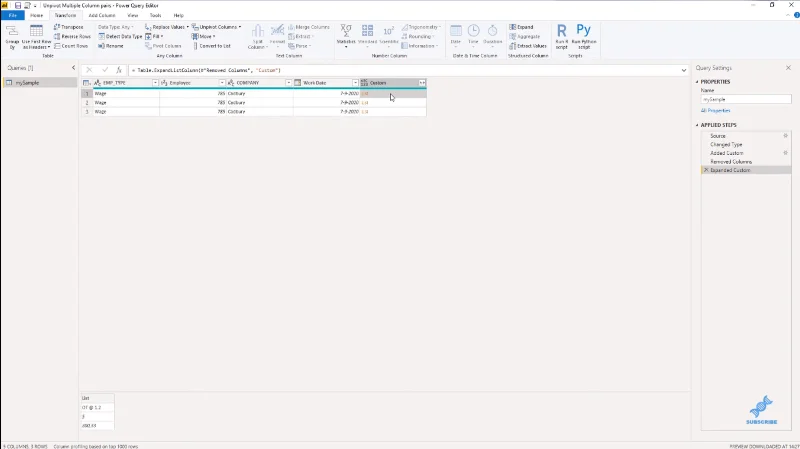Open the Rounding dropdown
800x449 pixels.
417,37
